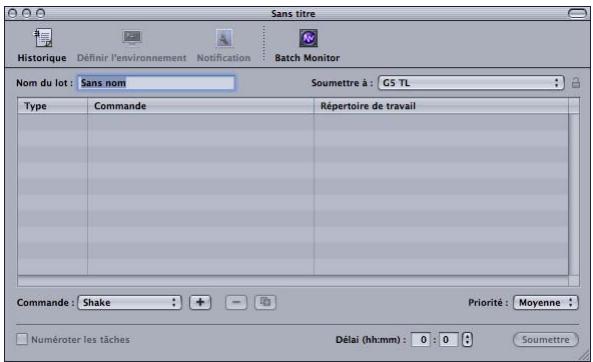
Task: Add a command with the plus button
Action: [x=200, y=302]
